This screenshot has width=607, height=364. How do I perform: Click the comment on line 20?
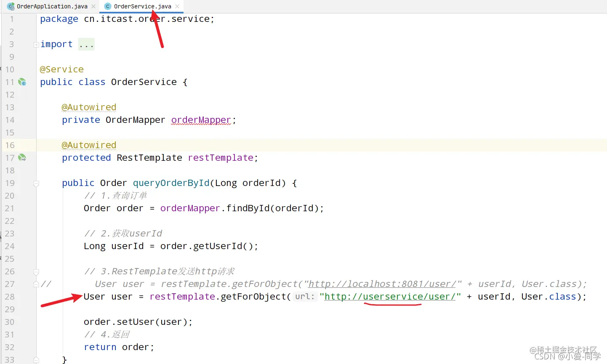[115, 196]
